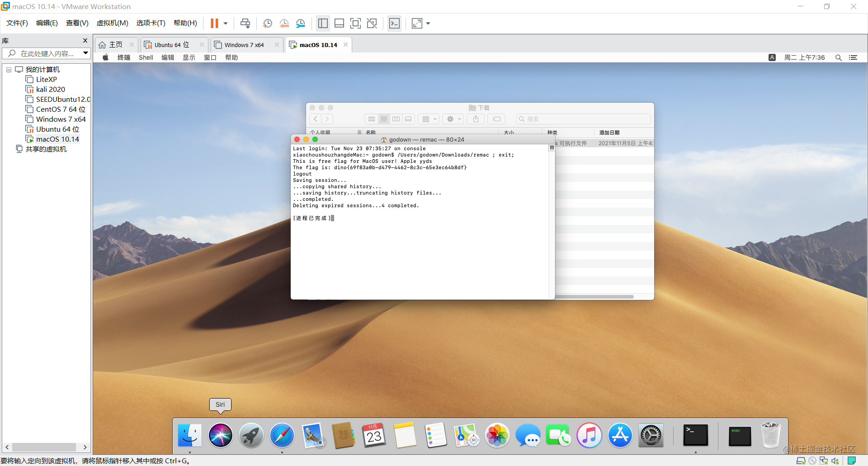Open the Shell menu in macOS

[x=146, y=57]
